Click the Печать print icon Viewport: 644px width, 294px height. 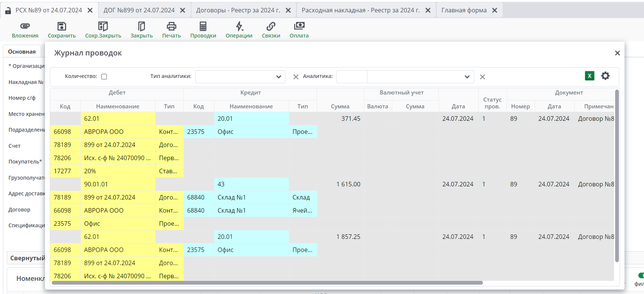click(x=171, y=26)
